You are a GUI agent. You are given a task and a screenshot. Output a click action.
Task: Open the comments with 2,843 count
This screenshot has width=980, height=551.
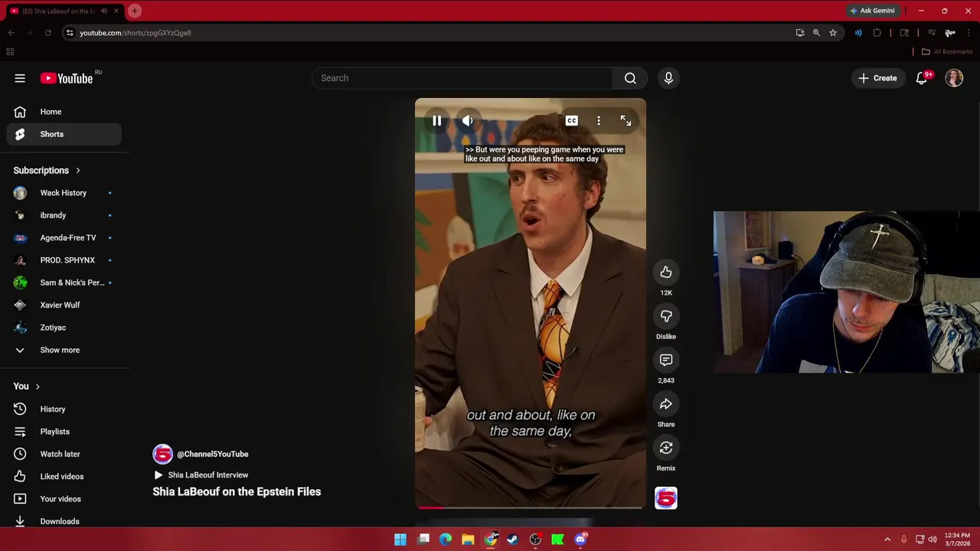(666, 360)
